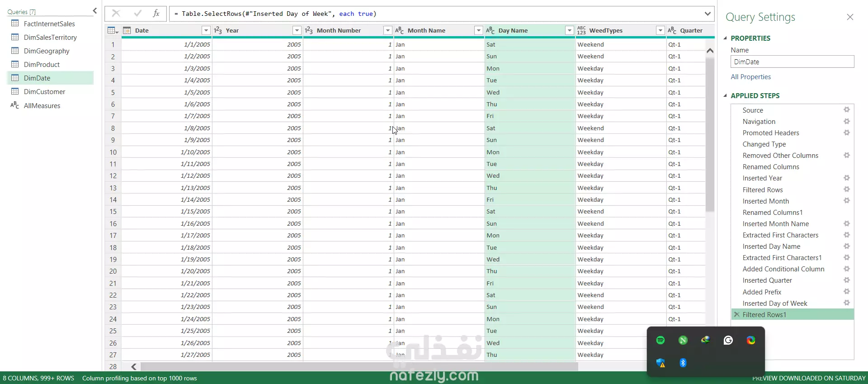Open the table menu icon at grid corner
The width and height of the screenshot is (868, 384).
(113, 30)
